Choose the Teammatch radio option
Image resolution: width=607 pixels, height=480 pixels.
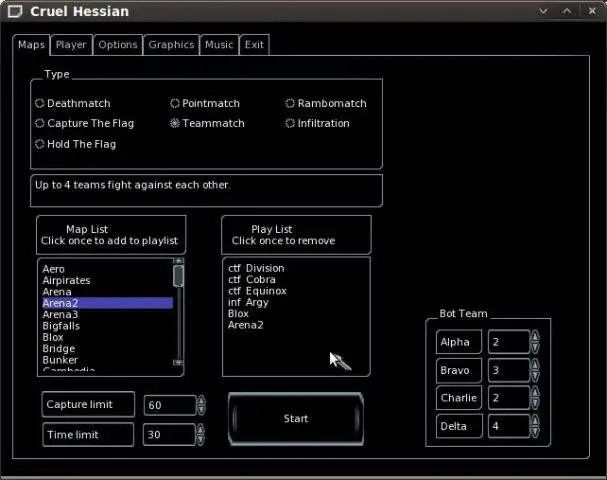point(207,123)
